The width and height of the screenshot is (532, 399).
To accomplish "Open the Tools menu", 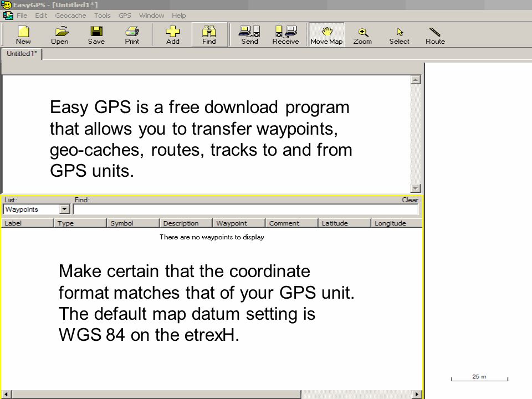I will [103, 16].
